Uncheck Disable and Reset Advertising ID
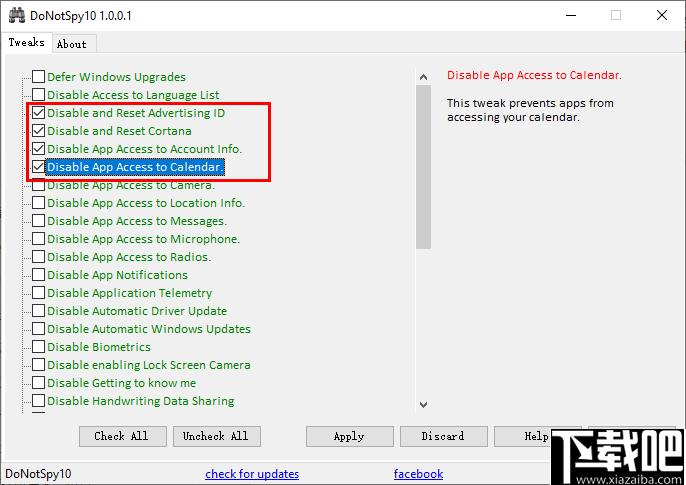686x485 pixels. 38,112
